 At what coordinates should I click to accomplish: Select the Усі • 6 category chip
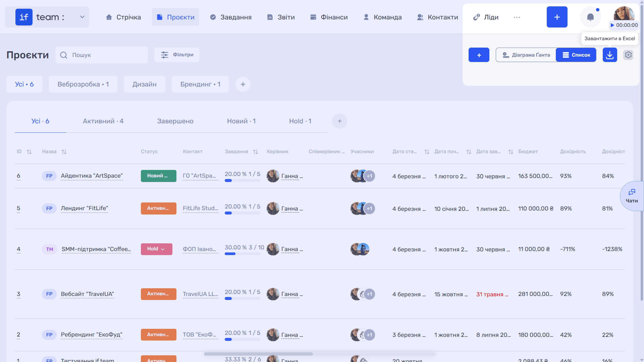(24, 84)
